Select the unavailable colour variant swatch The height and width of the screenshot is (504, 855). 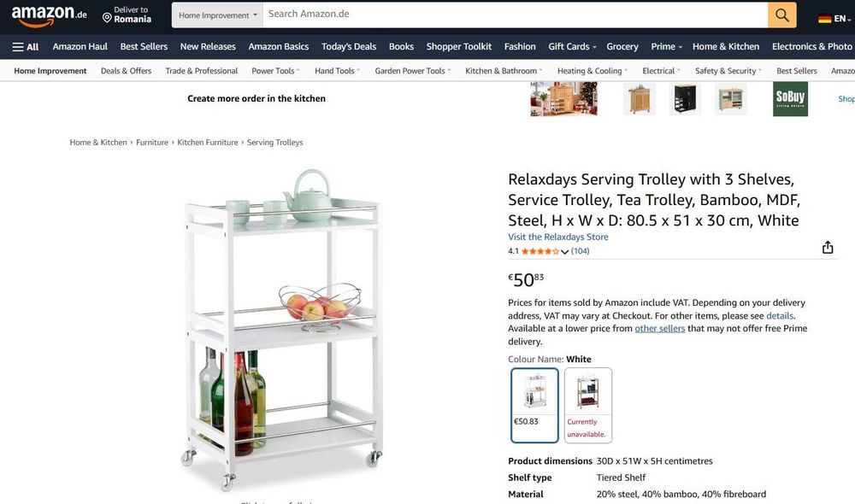588,405
